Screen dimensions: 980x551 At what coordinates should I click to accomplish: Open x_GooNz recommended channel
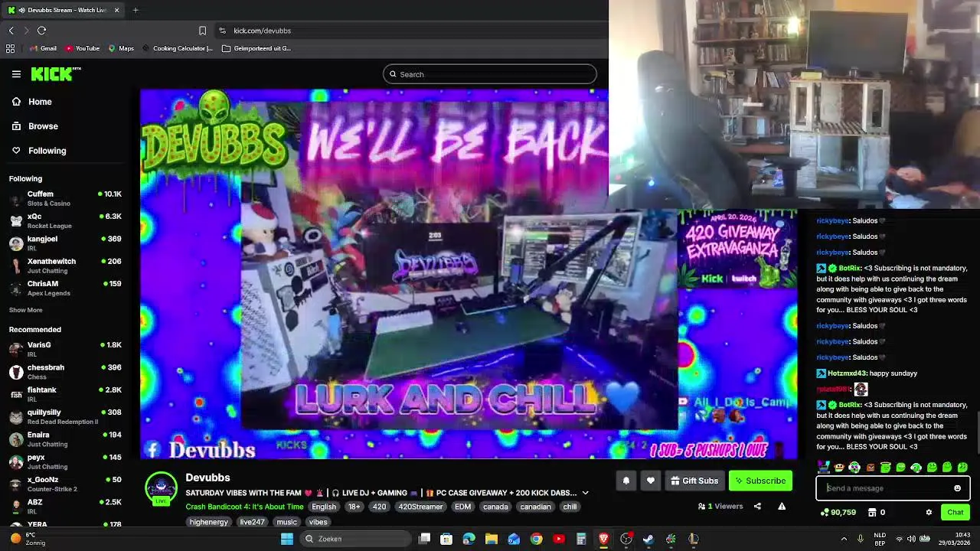(65, 484)
